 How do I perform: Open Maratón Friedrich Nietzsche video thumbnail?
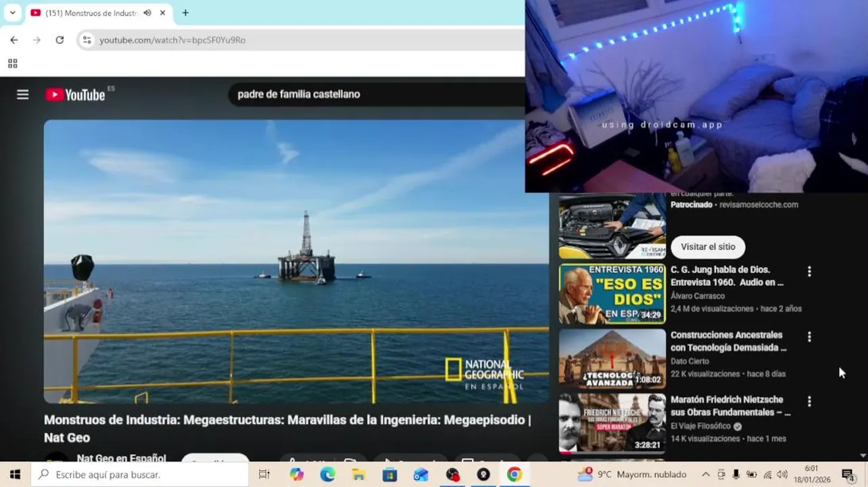pos(612,423)
